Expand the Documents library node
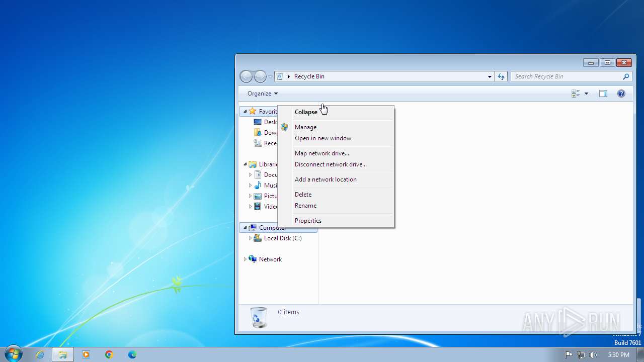Screen dimensions: 644x362 click(x=250, y=175)
